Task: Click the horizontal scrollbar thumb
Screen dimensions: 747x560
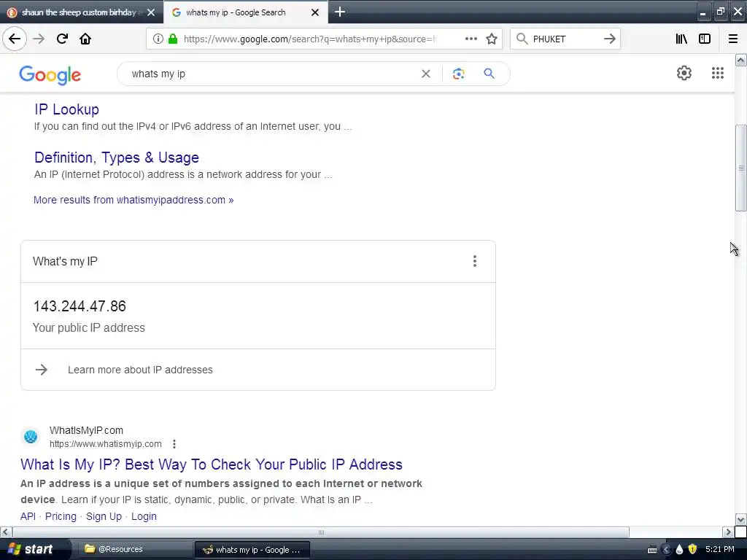Action: [x=321, y=532]
